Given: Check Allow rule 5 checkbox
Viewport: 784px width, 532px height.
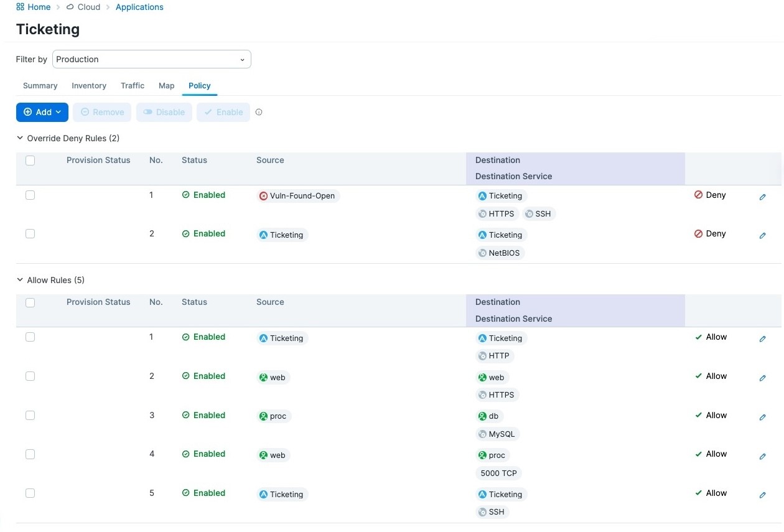Looking at the screenshot, I should pos(30,493).
